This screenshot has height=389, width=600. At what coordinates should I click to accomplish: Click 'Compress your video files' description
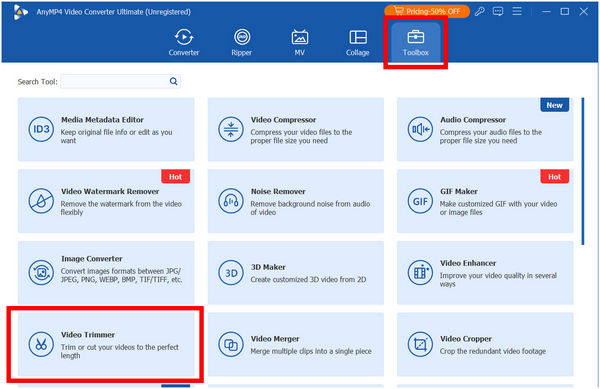tap(301, 136)
